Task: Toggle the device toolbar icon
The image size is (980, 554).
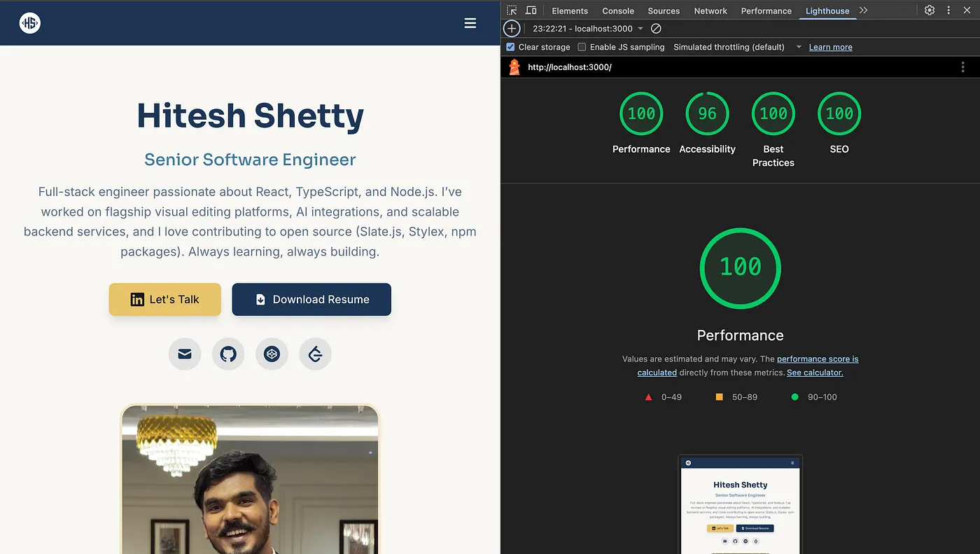Action: pyautogui.click(x=531, y=11)
